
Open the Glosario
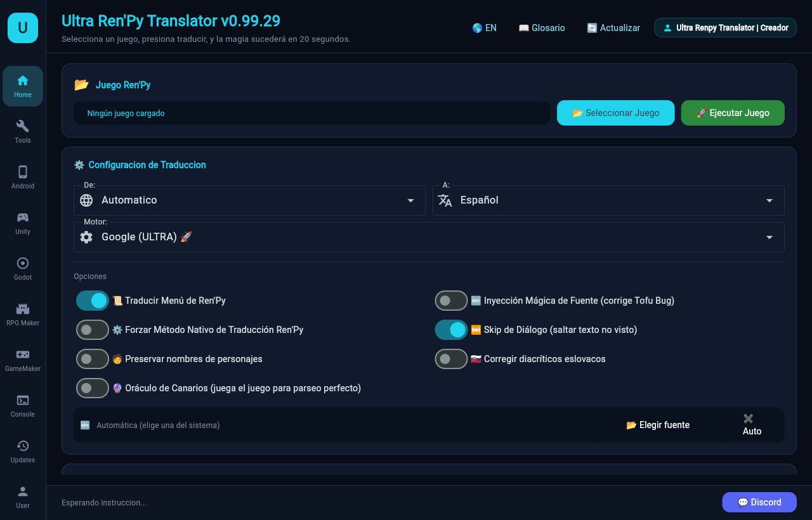point(542,28)
